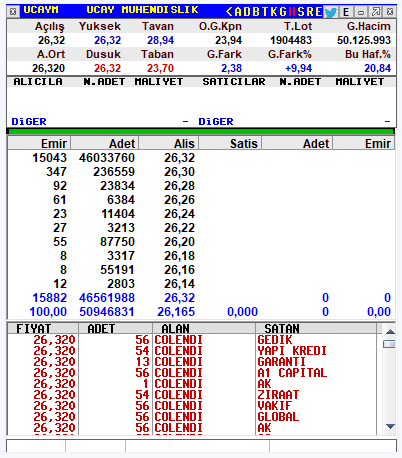This screenshot has height=458, width=402.
Task: Select bid quantity 87750
Action: [x=117, y=242]
